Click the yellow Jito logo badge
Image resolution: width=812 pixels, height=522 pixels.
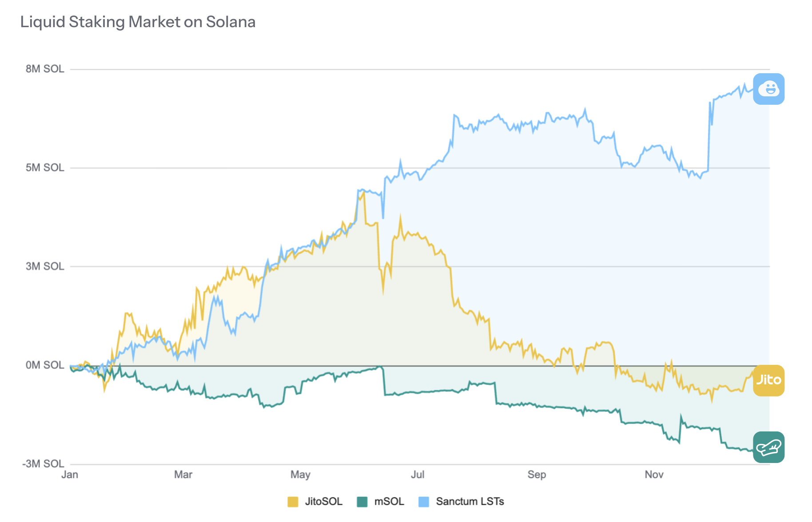[768, 380]
